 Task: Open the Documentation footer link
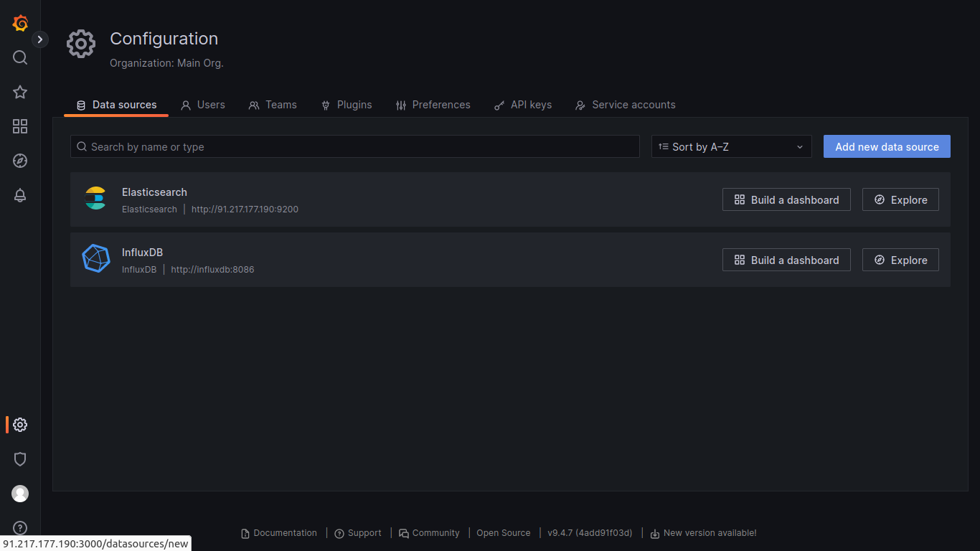(x=279, y=533)
